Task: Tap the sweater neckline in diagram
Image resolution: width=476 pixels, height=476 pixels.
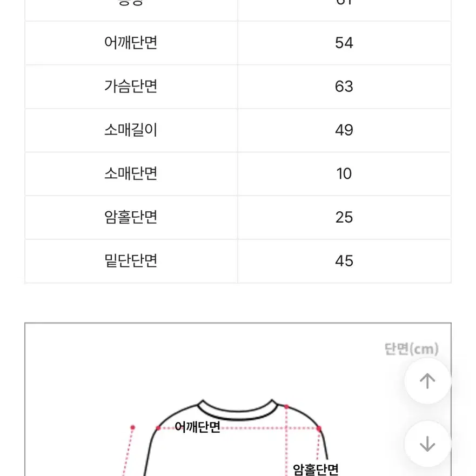Action: (x=238, y=411)
